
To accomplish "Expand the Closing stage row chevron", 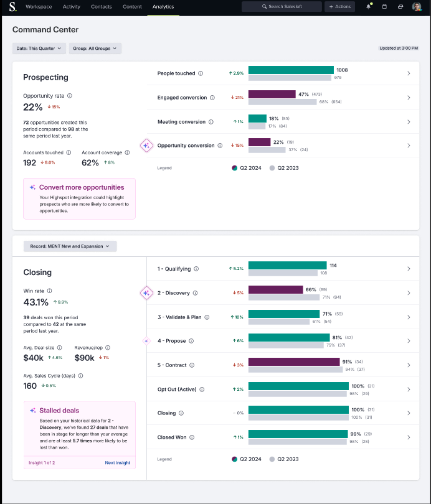I will [409, 413].
